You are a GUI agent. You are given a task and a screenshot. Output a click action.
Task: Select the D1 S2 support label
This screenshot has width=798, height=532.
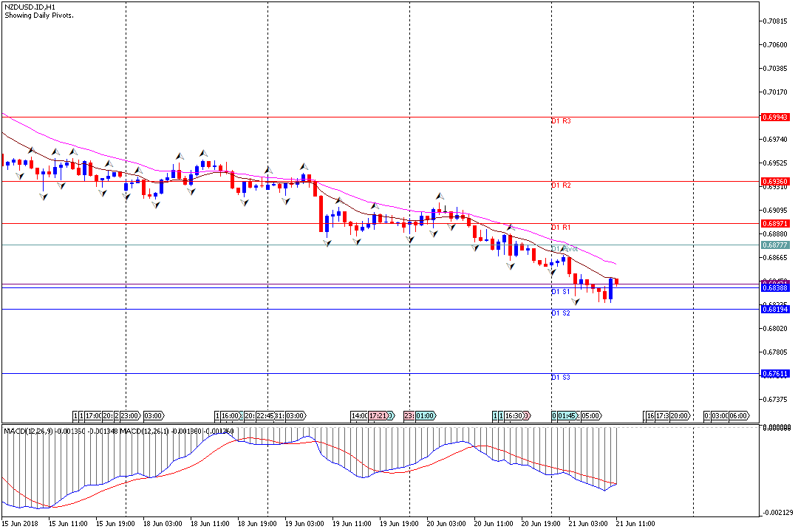(x=562, y=313)
